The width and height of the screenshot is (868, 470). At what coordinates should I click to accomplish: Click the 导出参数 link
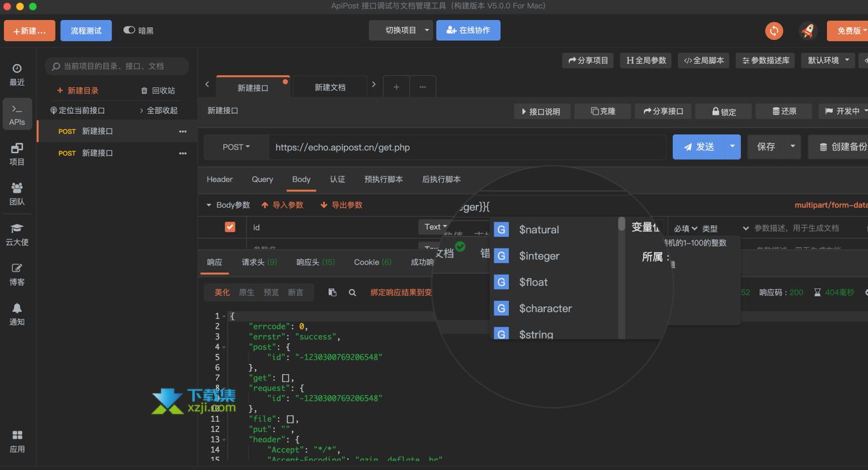pyautogui.click(x=341, y=205)
